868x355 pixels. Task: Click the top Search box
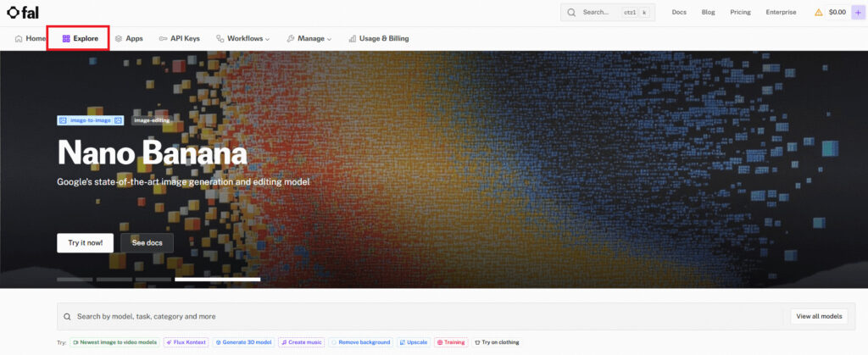[607, 13]
